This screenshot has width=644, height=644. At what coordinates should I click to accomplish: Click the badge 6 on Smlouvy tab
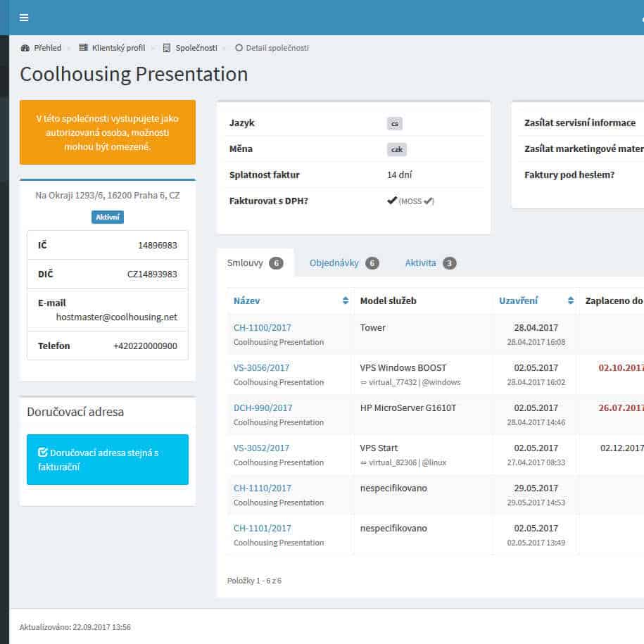coord(276,263)
